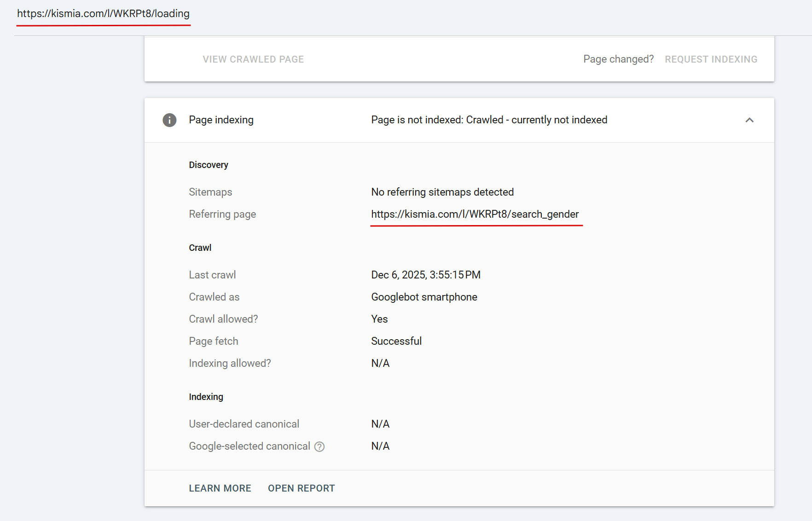Collapse the Page indexing section chevron

749,120
